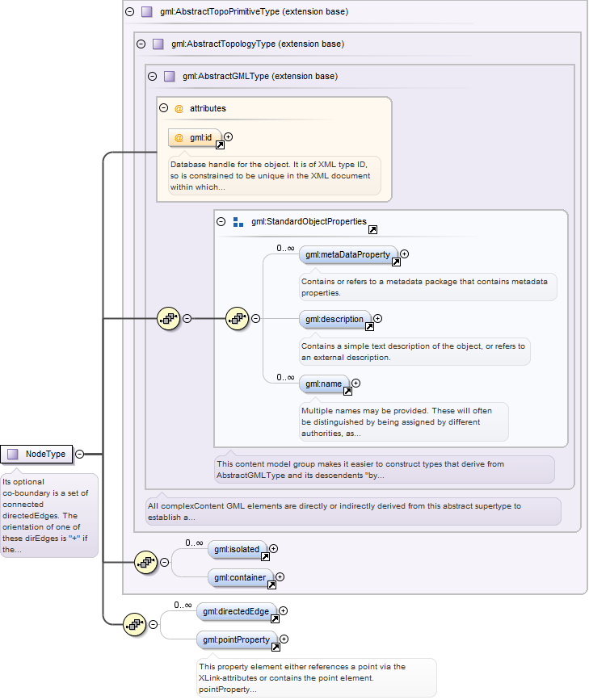Select the gml:description element
589x700 pixels.
pos(334,319)
